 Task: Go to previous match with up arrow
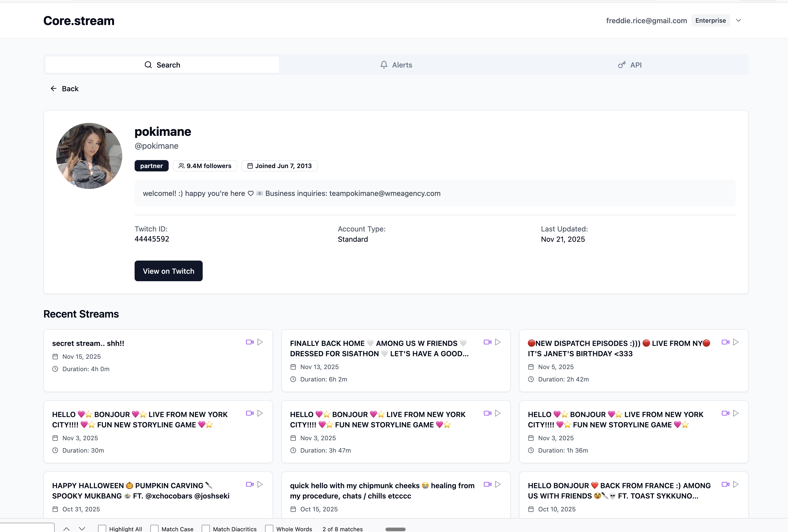[x=67, y=528]
